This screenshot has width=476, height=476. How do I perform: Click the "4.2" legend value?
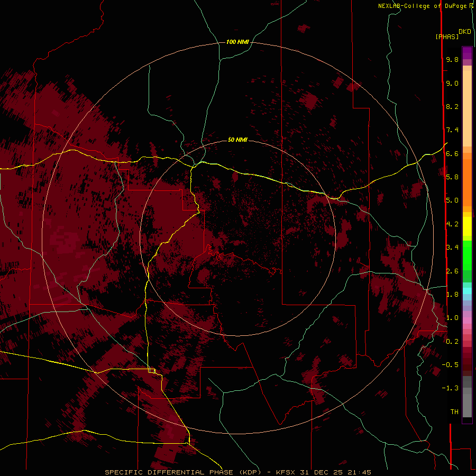coord(452,224)
